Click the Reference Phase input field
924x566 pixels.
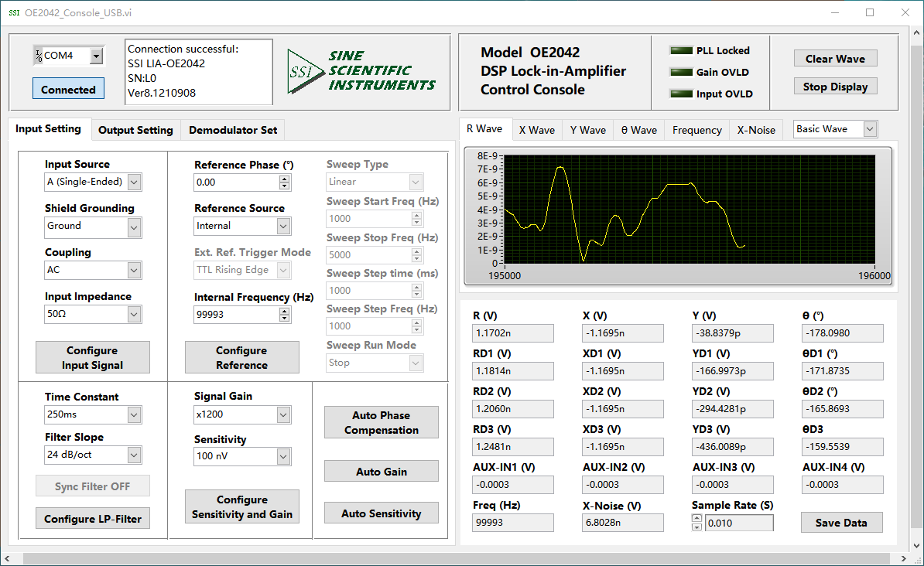click(236, 182)
